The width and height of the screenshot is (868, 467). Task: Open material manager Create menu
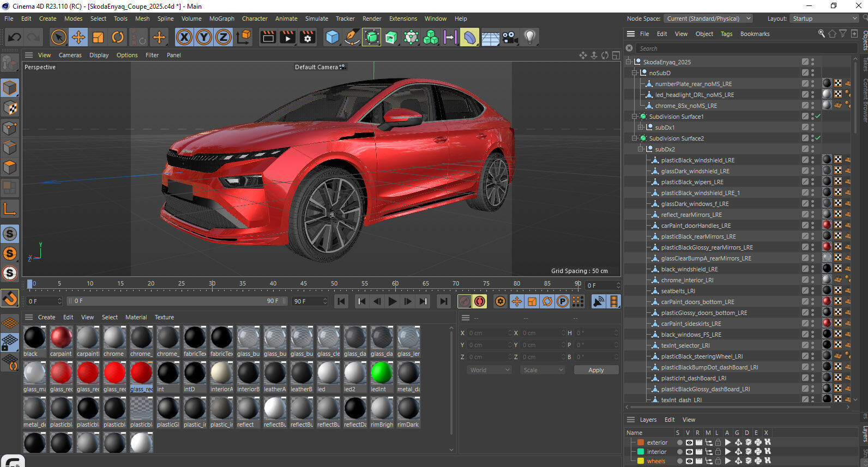pyautogui.click(x=46, y=317)
